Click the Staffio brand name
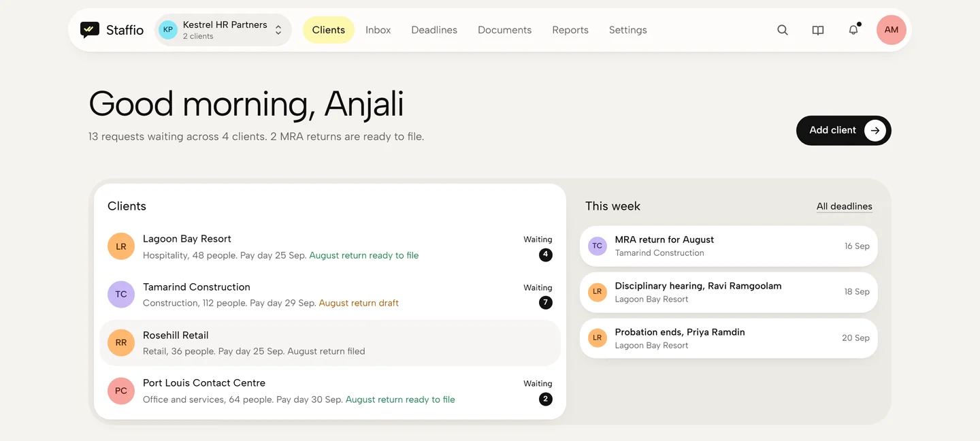This screenshot has height=441, width=980. 125,30
